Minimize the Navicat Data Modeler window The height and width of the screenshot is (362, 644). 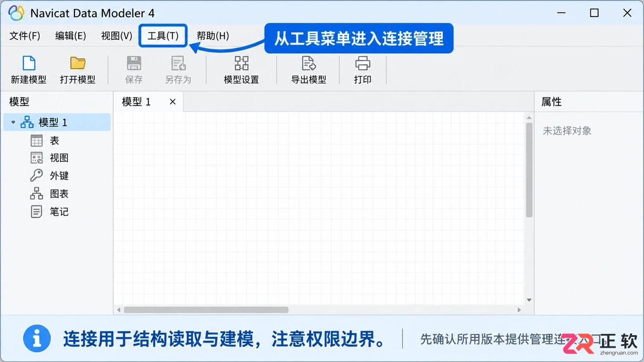(561, 13)
